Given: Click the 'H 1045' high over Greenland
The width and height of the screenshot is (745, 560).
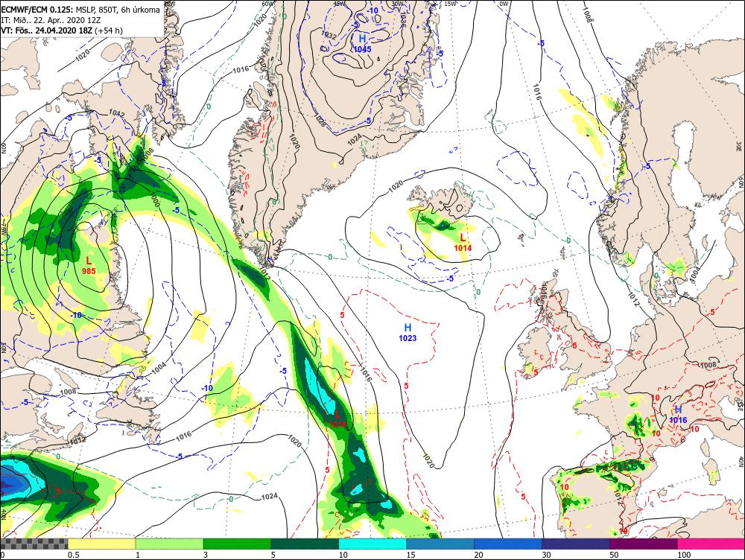Looking at the screenshot, I should pyautogui.click(x=362, y=42).
